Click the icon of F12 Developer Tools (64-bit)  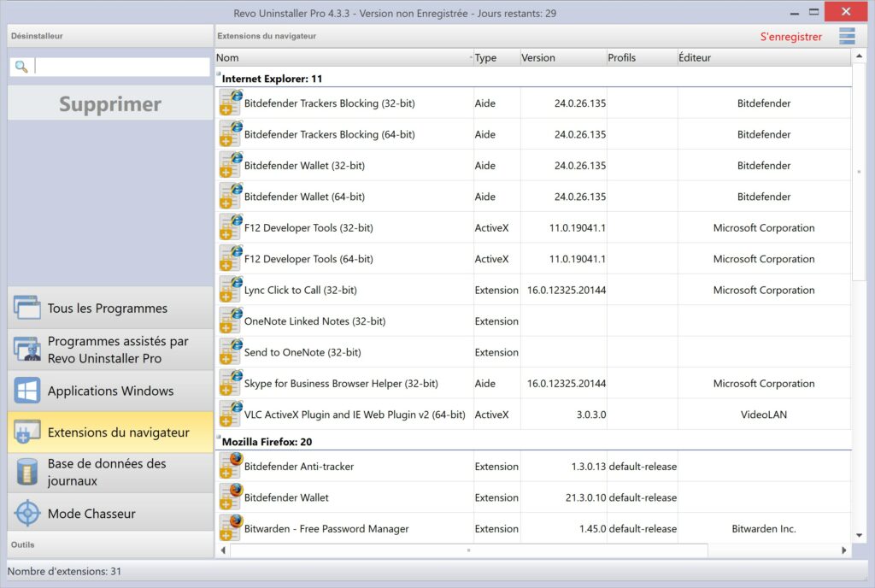point(231,259)
